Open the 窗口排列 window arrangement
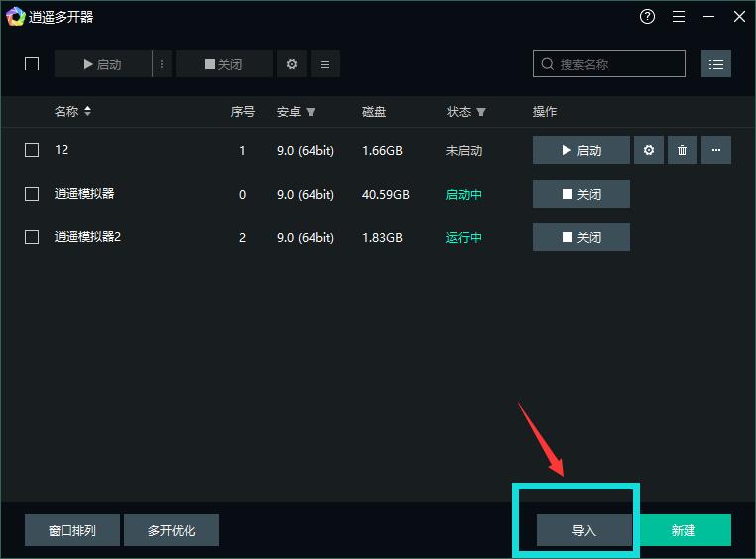 click(72, 530)
